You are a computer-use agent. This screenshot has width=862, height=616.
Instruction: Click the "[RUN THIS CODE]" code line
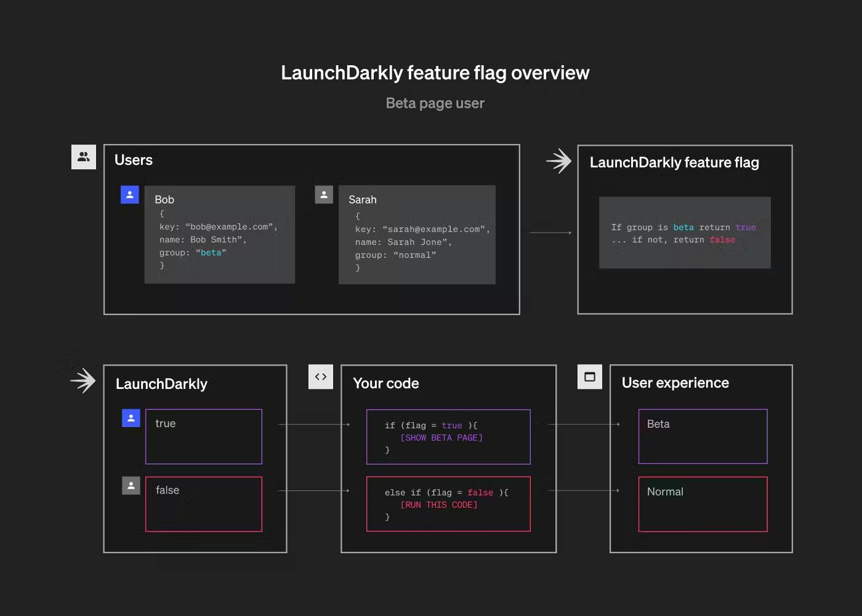[x=439, y=505]
